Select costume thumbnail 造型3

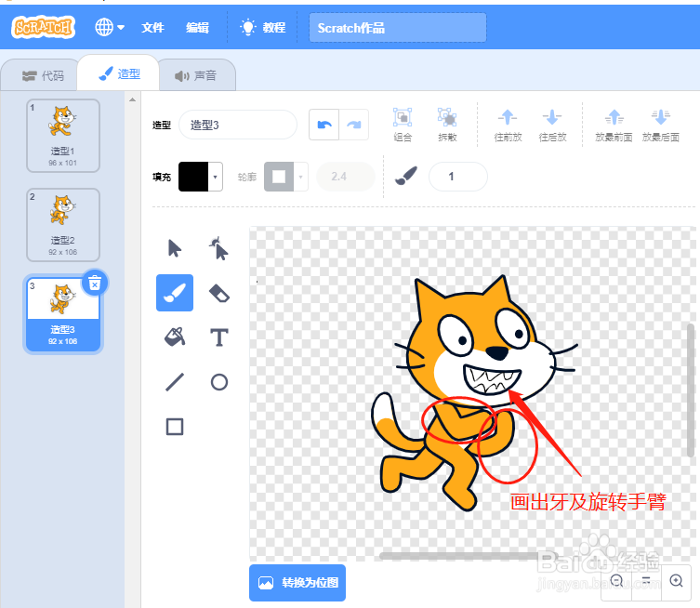coord(63,314)
